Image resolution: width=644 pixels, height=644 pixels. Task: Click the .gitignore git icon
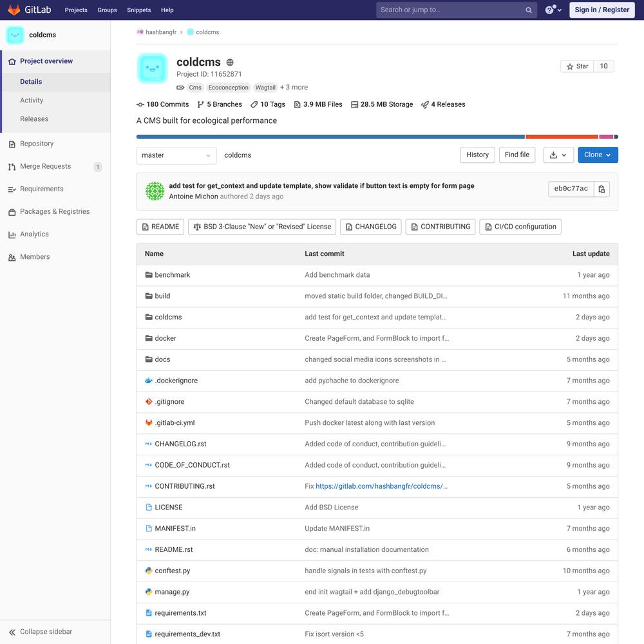pos(149,402)
